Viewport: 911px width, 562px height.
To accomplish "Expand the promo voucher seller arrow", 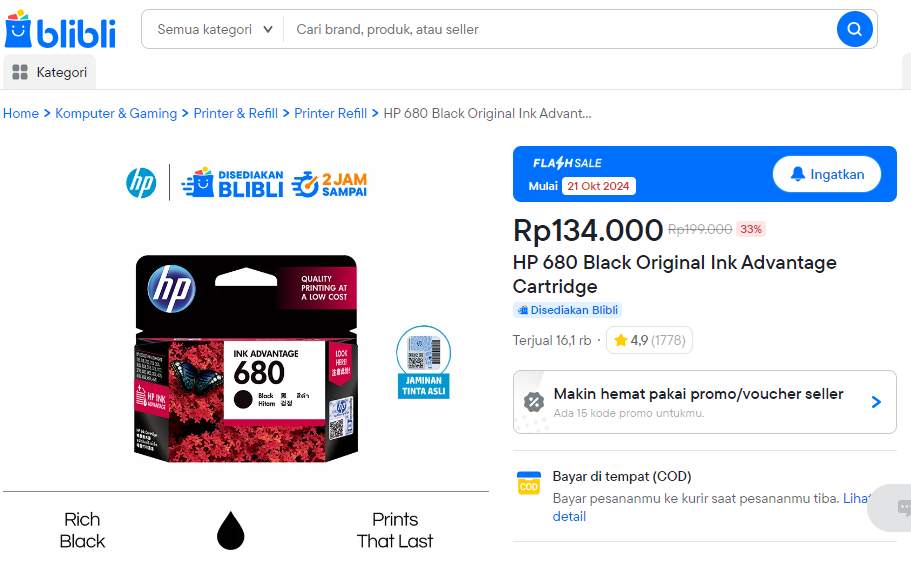I will point(876,402).
